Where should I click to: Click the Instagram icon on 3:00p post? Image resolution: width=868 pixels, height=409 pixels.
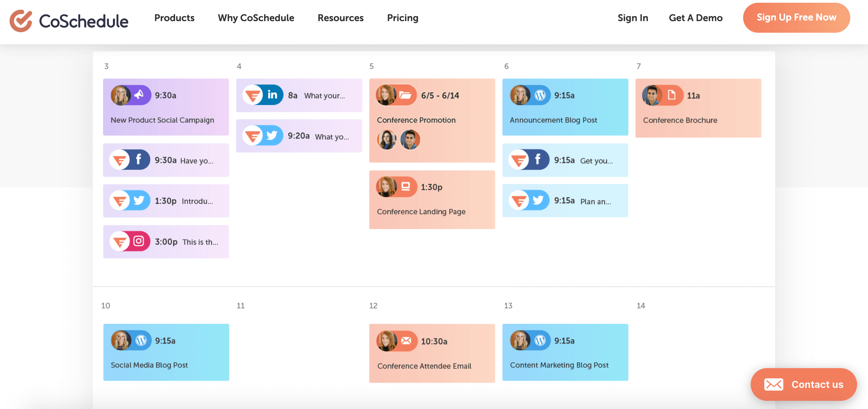click(x=139, y=241)
